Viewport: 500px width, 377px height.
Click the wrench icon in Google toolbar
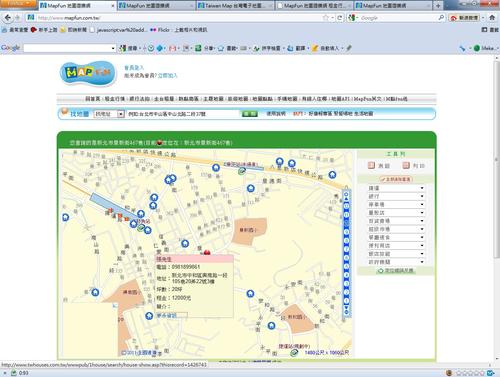tap(462, 48)
